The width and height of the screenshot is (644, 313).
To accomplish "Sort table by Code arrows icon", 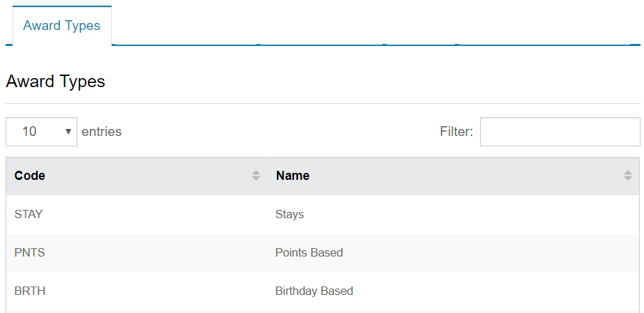I will (256, 176).
